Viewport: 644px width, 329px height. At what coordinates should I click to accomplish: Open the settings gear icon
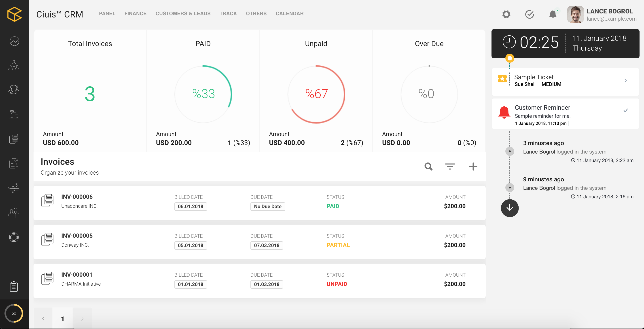click(506, 14)
